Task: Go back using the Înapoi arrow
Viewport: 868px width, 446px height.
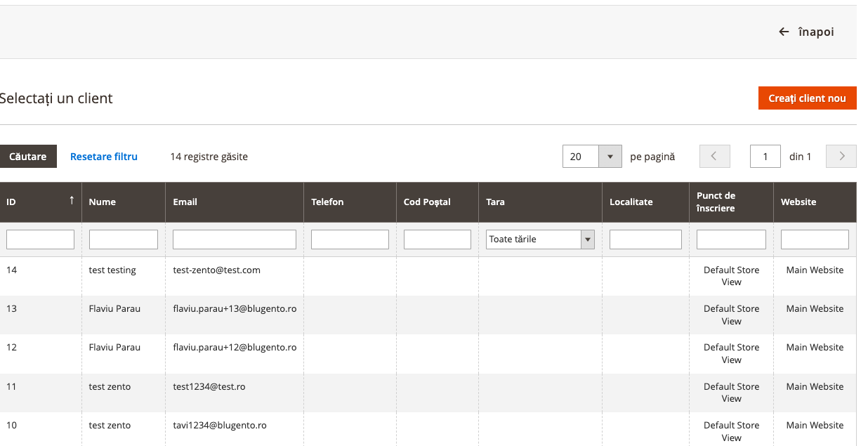Action: click(806, 32)
